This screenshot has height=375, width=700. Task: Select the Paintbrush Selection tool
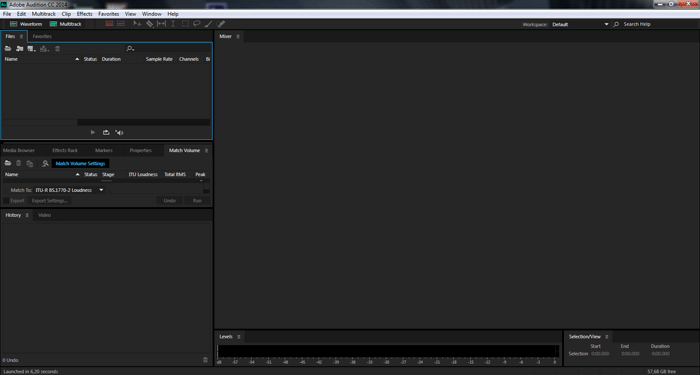(x=208, y=24)
